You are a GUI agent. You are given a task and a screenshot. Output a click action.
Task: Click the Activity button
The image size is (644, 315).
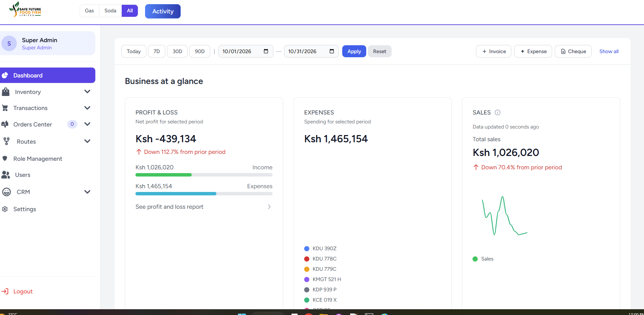coord(163,11)
